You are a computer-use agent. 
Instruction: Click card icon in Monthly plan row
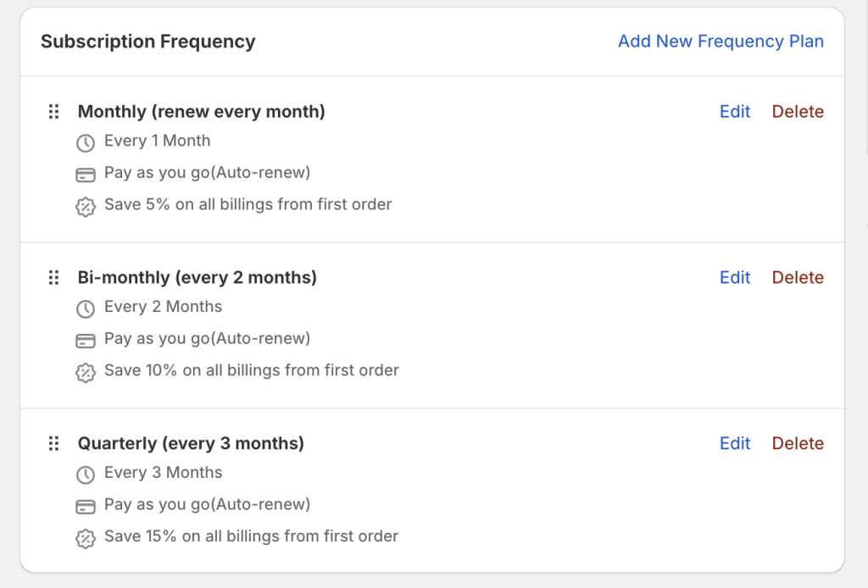(x=85, y=175)
